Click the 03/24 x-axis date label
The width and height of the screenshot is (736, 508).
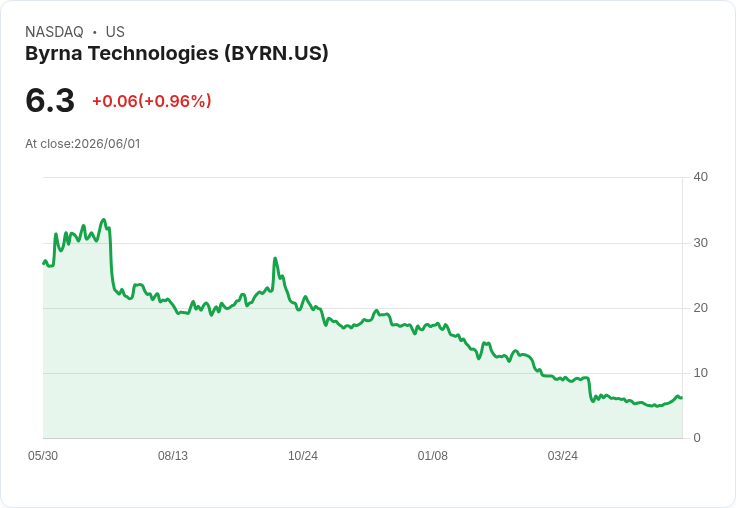(562, 456)
